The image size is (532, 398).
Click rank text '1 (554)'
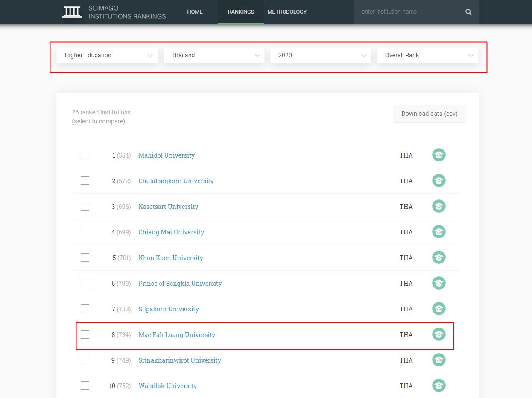(x=121, y=155)
